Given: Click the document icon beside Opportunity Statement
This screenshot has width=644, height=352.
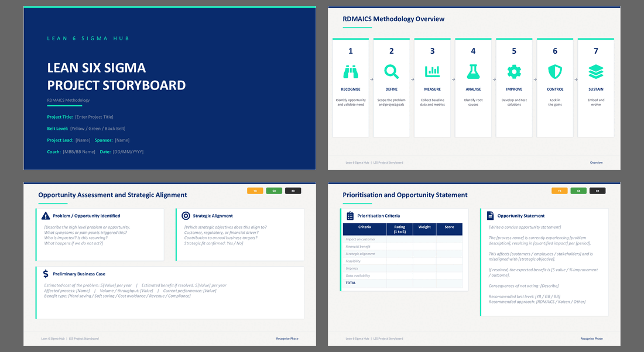Looking at the screenshot, I should (x=490, y=216).
